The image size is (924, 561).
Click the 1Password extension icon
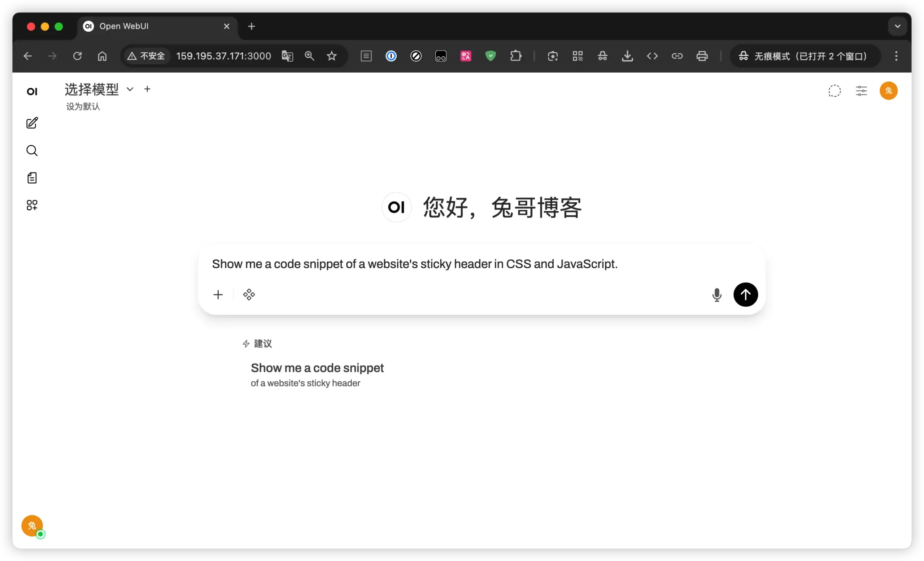coord(391,56)
